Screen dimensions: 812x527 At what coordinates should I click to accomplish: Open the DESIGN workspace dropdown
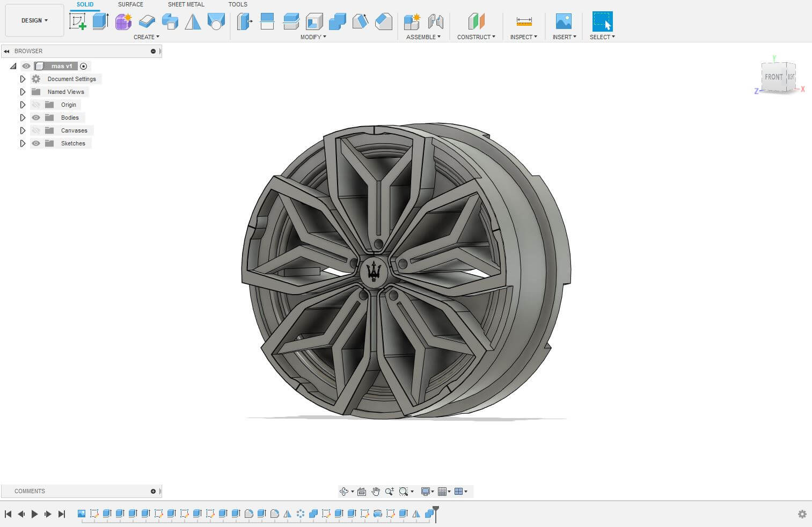point(34,20)
